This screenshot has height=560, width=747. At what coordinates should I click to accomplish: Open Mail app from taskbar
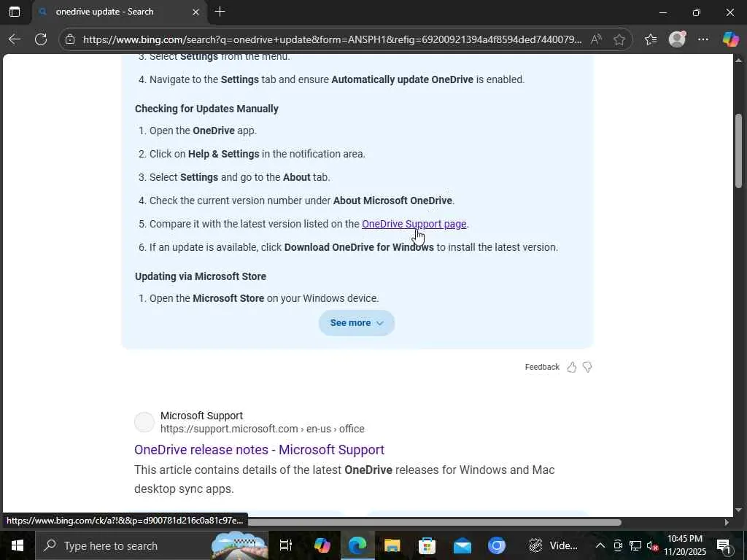[x=462, y=545]
